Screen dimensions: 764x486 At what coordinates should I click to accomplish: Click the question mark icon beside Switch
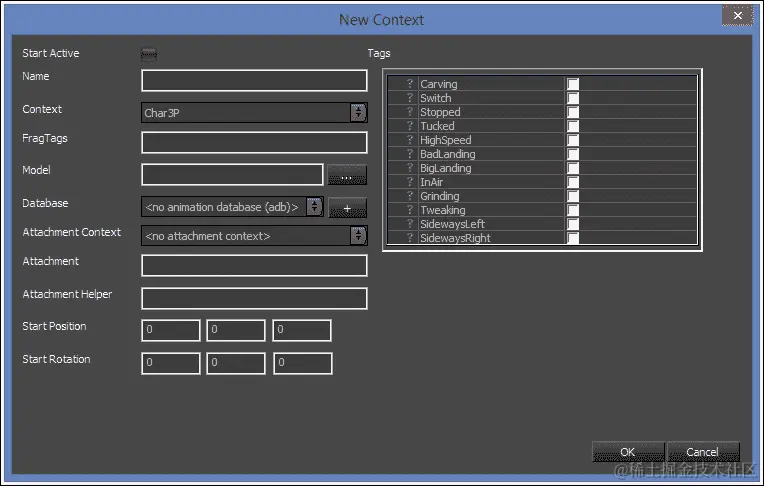(x=410, y=98)
